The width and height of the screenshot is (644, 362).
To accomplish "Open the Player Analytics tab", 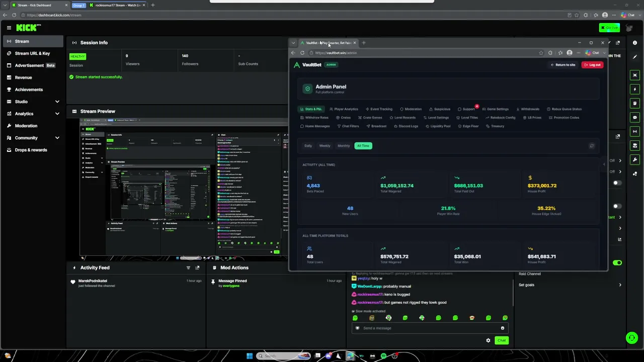I will point(344,109).
